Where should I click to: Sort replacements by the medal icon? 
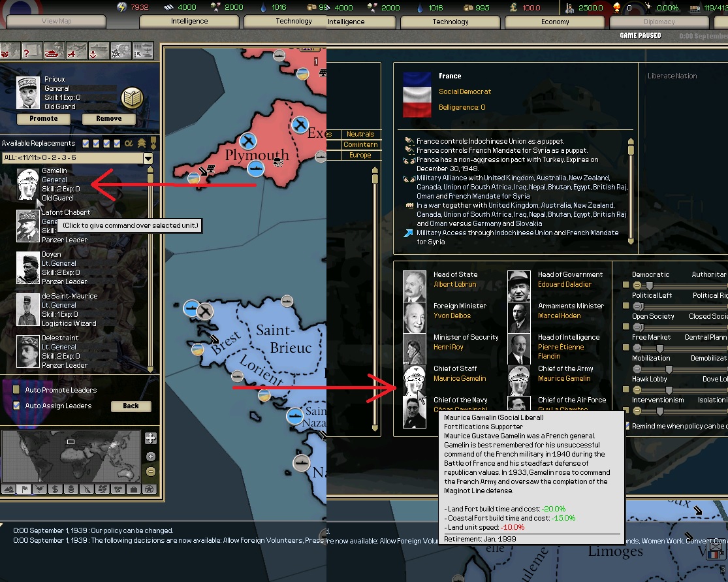153,143
